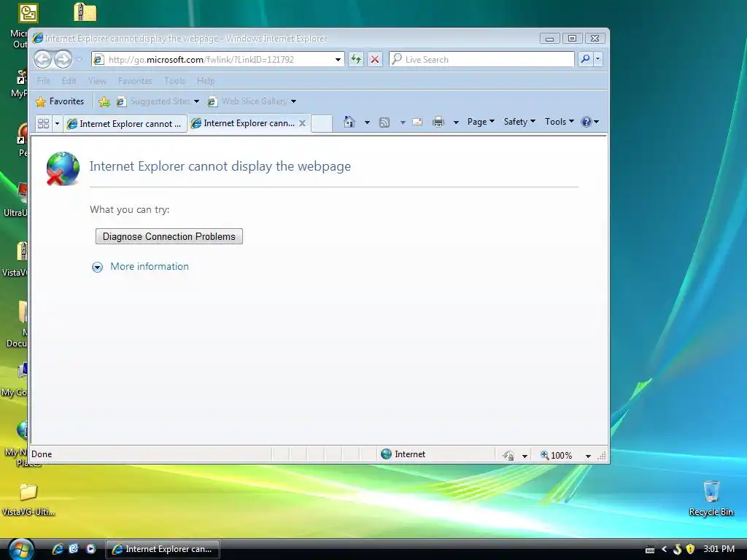The height and width of the screenshot is (560, 747).
Task: Open the Tools menu in menu bar
Action: point(174,81)
